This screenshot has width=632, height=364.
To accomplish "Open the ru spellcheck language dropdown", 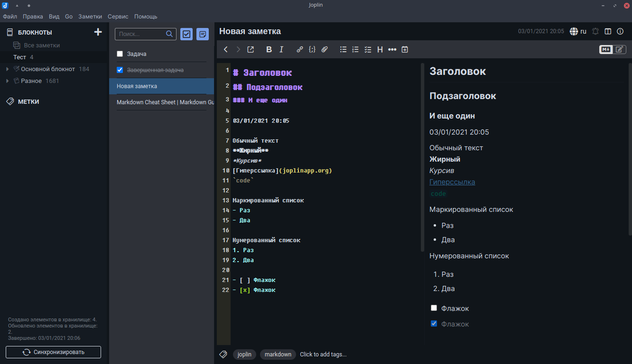I will tap(578, 31).
